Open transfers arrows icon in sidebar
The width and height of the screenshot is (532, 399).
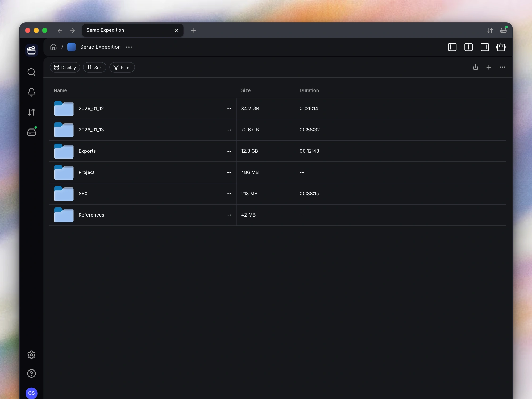click(31, 112)
